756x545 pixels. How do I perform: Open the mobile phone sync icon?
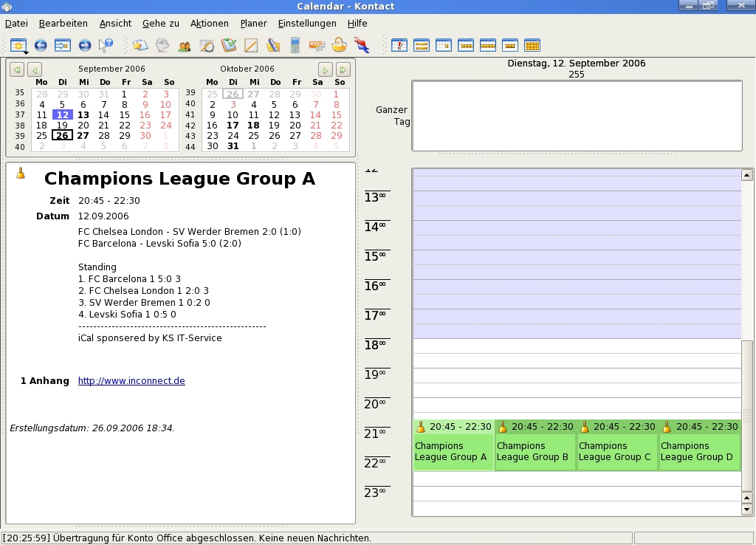[x=295, y=45]
